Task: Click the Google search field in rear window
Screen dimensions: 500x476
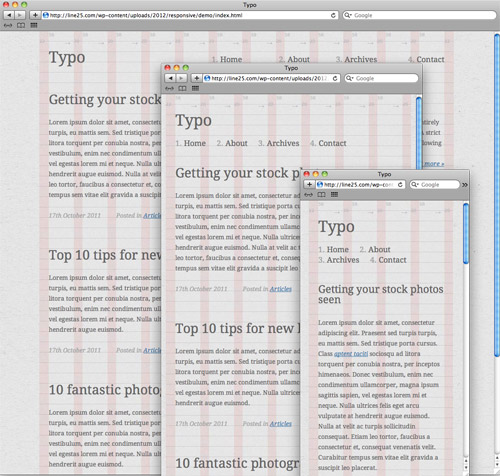Action: [420, 15]
